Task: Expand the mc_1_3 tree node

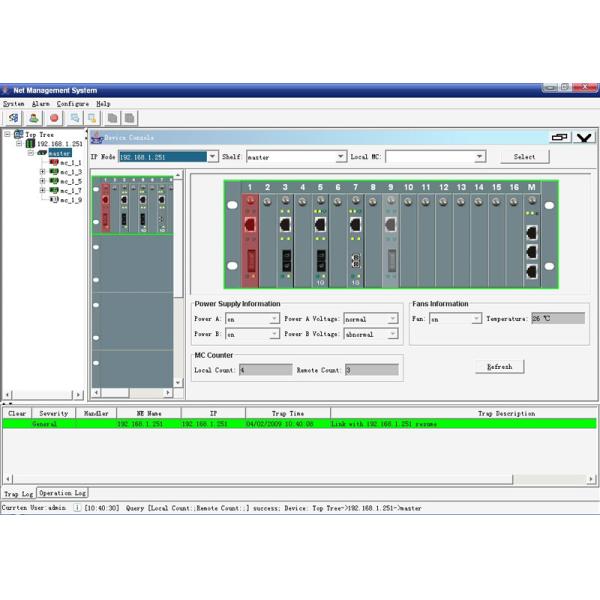Action: pos(43,172)
